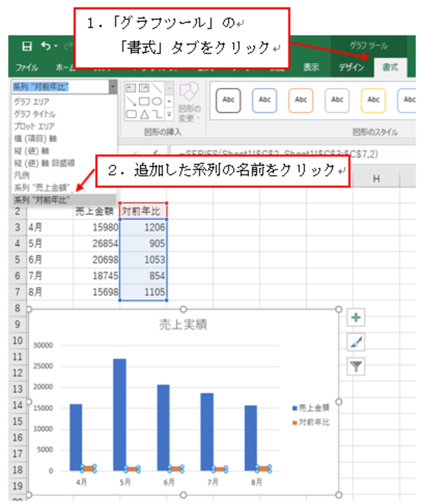
Task: Apply the yellow outline Abc shape style
Action: (x=373, y=100)
